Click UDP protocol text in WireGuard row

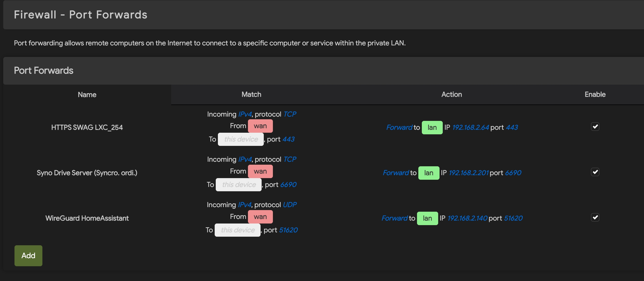290,205
